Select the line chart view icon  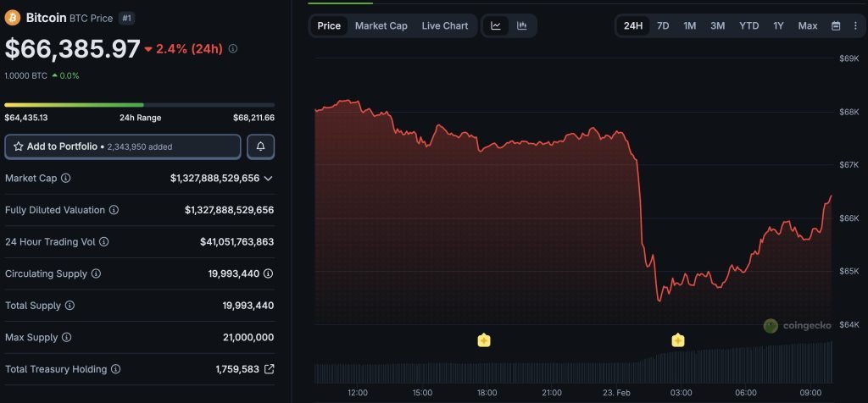[496, 26]
